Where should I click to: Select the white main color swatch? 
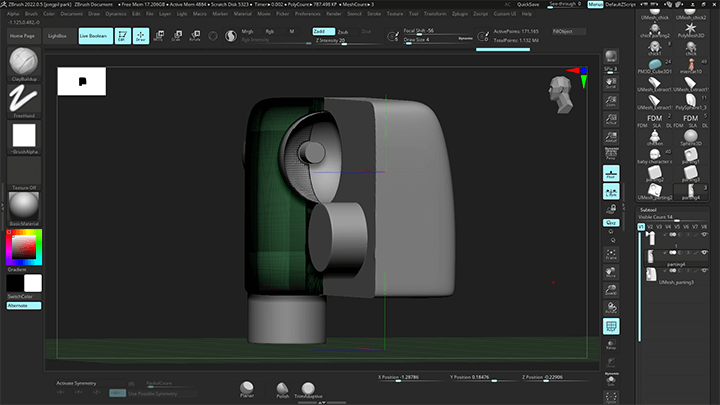pyautogui.click(x=33, y=283)
